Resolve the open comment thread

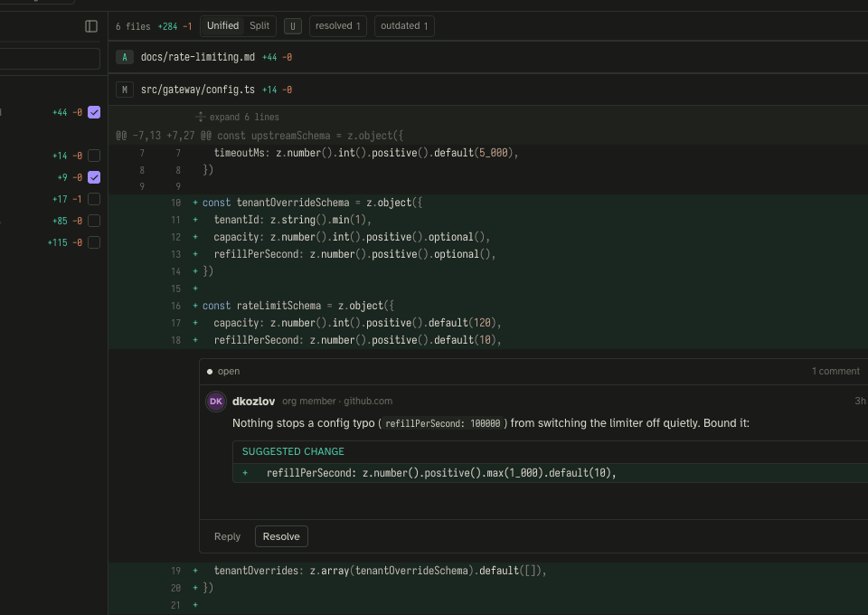(281, 536)
